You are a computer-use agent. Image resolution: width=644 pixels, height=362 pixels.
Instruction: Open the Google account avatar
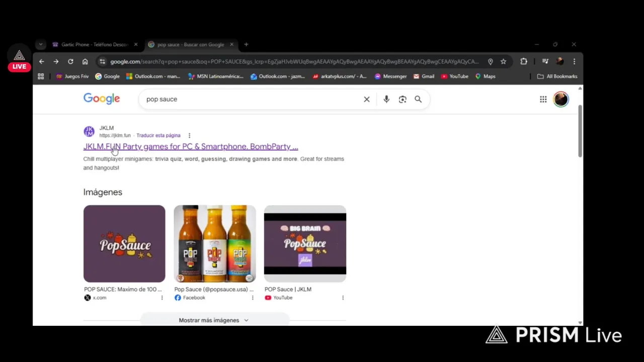(561, 99)
